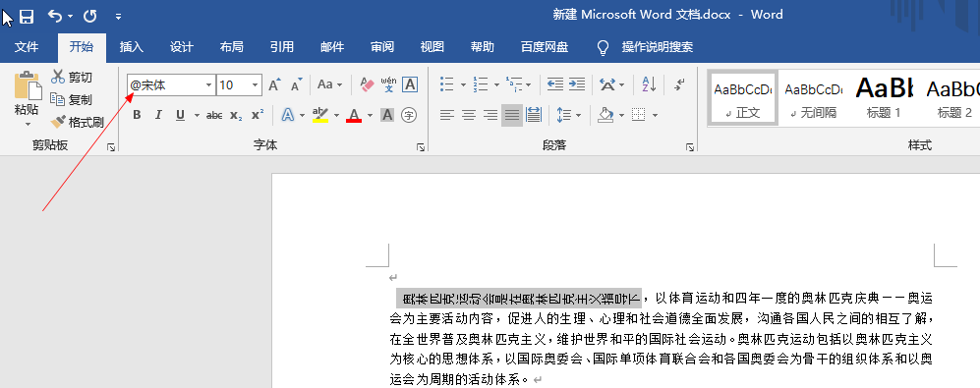Activate the Format Painter 格式刷
The image size is (980, 388).
78,122
